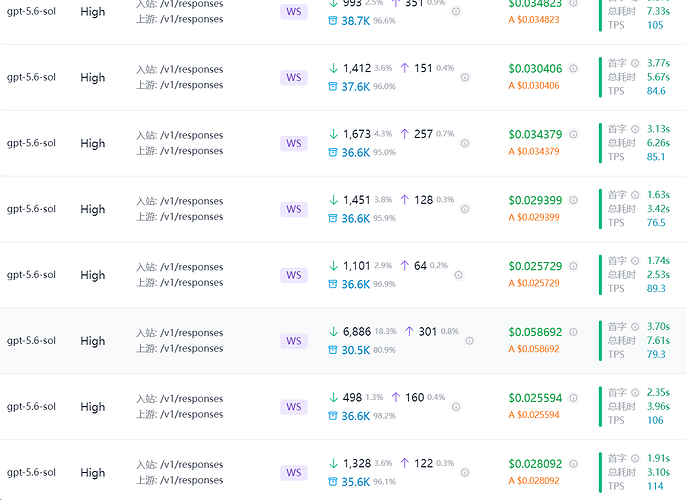Click input token count 1,412
The image size is (686, 500).
coord(357,68)
